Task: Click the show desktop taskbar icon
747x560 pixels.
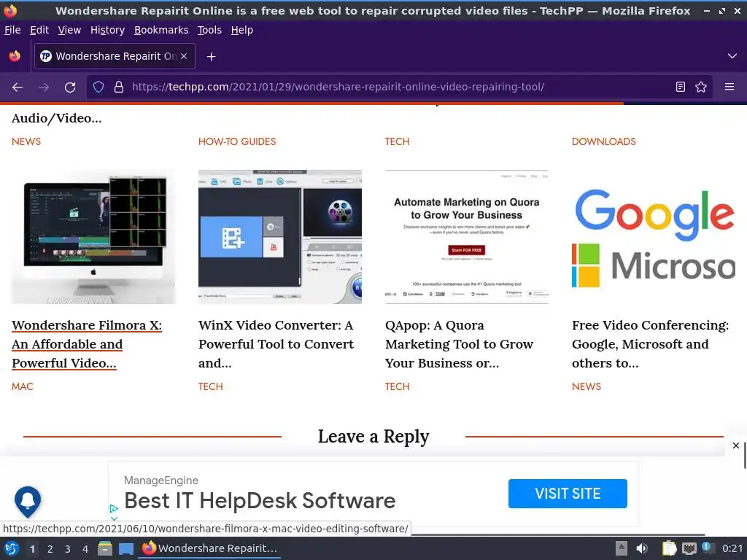Action: (x=125, y=549)
